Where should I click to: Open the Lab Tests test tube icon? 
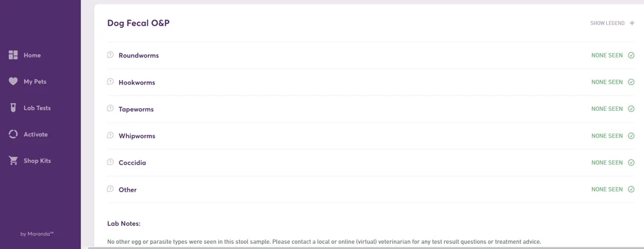click(13, 108)
